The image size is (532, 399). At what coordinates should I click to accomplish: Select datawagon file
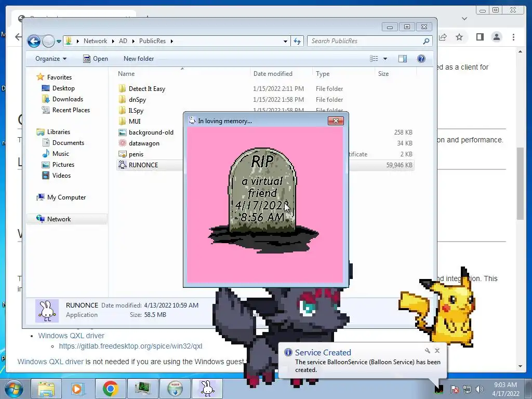pyautogui.click(x=144, y=143)
